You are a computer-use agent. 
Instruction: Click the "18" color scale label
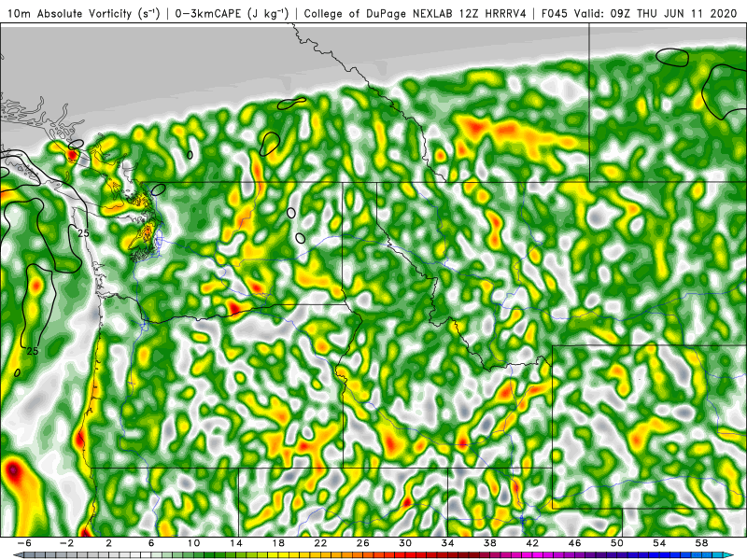[x=278, y=543]
